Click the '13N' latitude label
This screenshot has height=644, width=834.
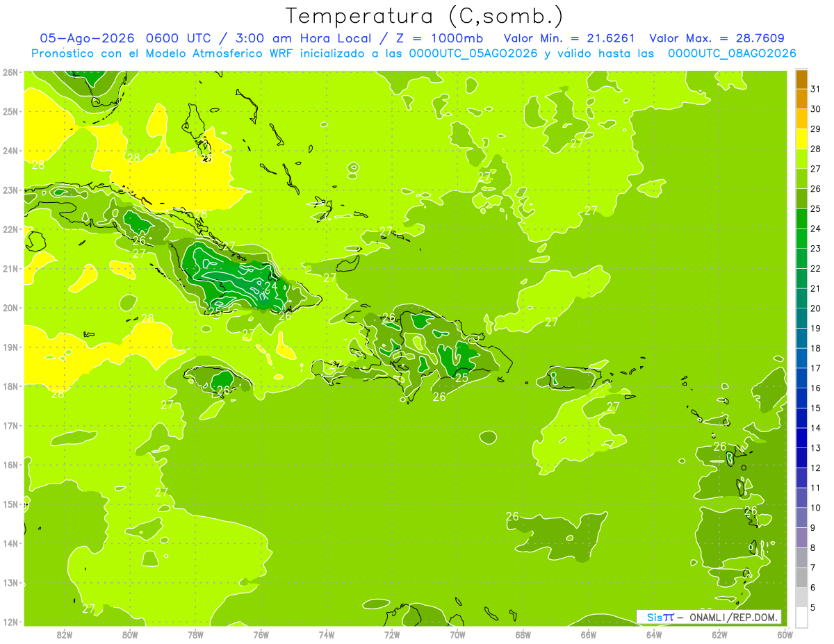click(10, 582)
